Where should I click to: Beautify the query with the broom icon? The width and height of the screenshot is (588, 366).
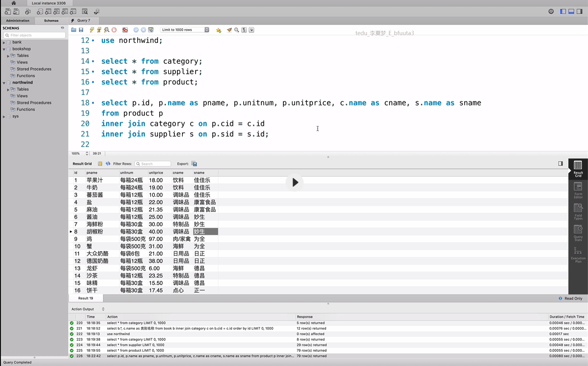pyautogui.click(x=229, y=30)
